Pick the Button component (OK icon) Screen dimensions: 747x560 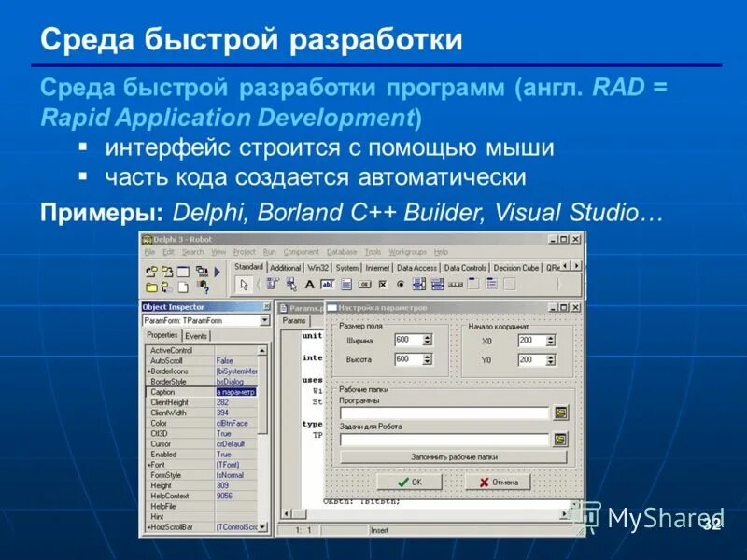[x=364, y=285]
